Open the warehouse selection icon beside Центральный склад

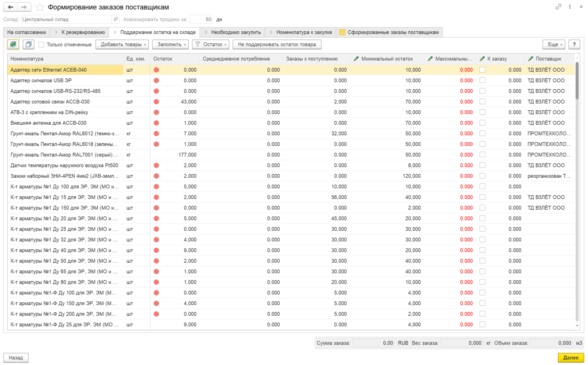pyautogui.click(x=116, y=19)
